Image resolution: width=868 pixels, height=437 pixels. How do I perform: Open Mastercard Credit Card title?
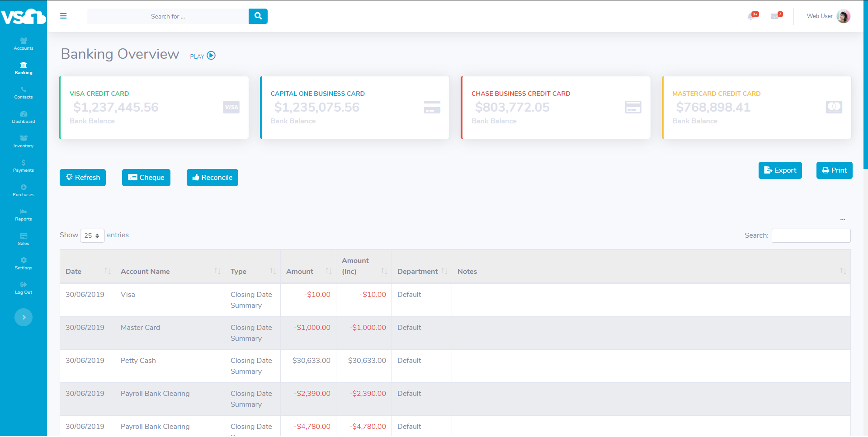pos(717,94)
